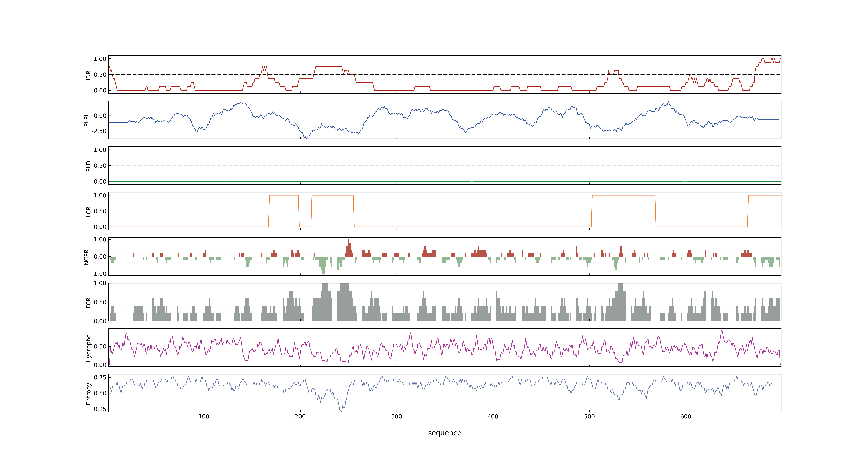This screenshot has width=868, height=463.
Task: Click the -2.50 tick on Pi-Pi axis
Action: [99, 131]
